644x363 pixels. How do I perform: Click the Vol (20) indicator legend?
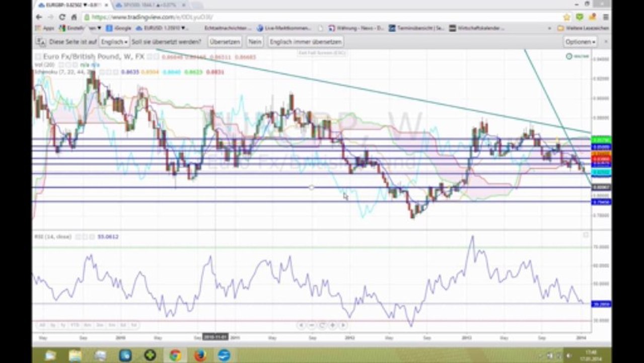[45, 65]
